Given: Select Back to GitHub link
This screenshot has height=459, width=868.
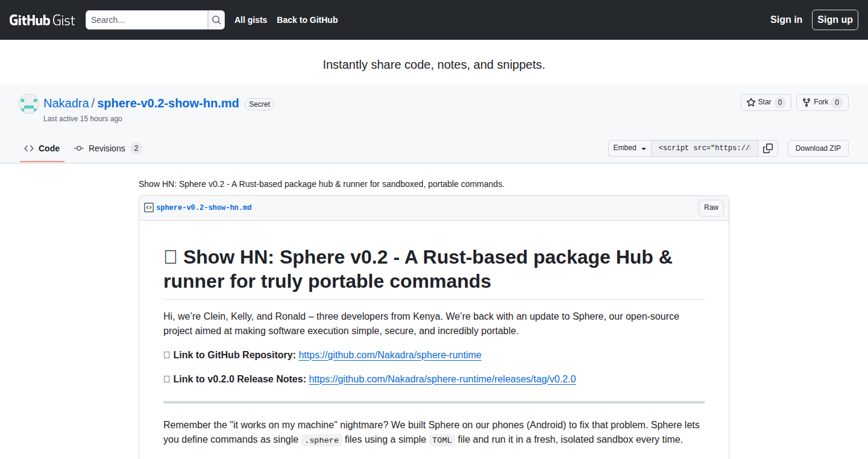Looking at the screenshot, I should [307, 20].
